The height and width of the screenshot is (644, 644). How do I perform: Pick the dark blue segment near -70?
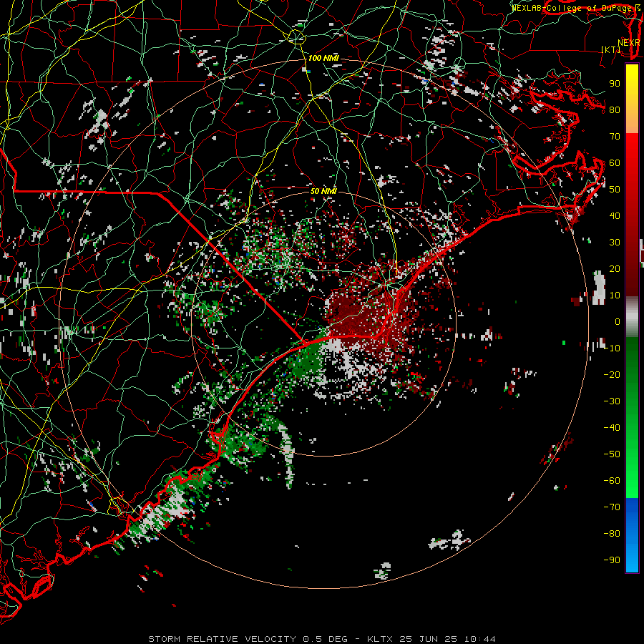coord(632,506)
